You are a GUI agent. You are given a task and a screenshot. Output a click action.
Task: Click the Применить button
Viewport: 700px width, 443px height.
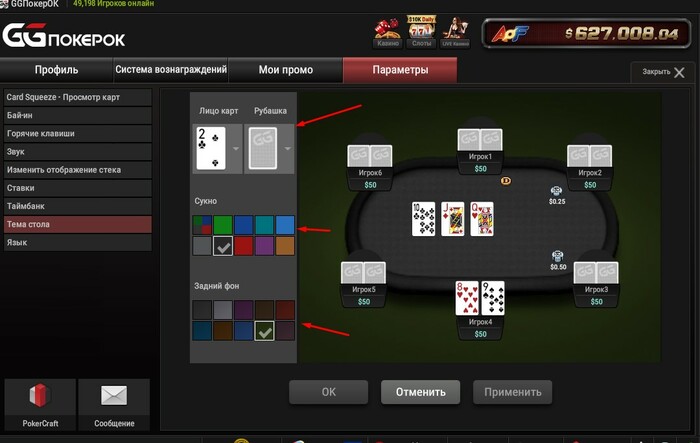click(512, 392)
